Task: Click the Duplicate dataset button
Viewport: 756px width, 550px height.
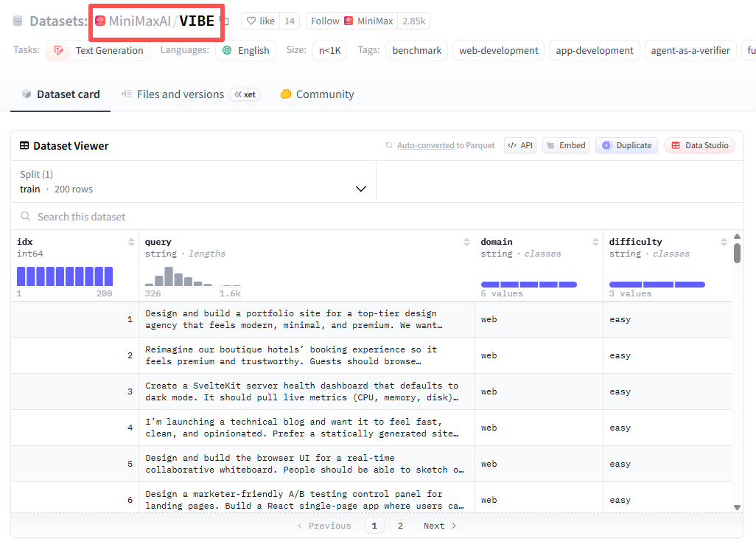Action: (626, 145)
